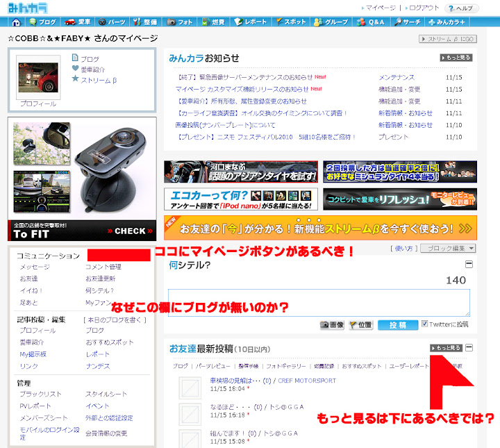Open the ヘルプ button

click(461, 8)
